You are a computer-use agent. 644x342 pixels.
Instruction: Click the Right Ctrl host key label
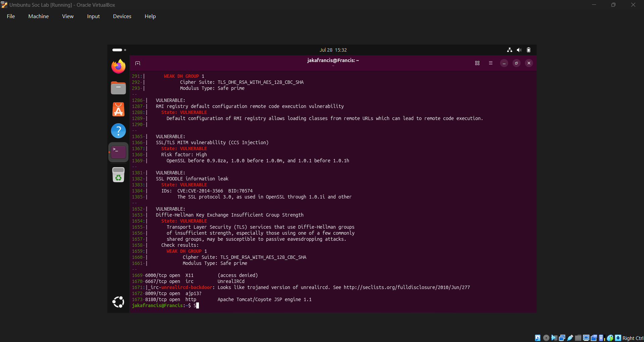pyautogui.click(x=633, y=338)
